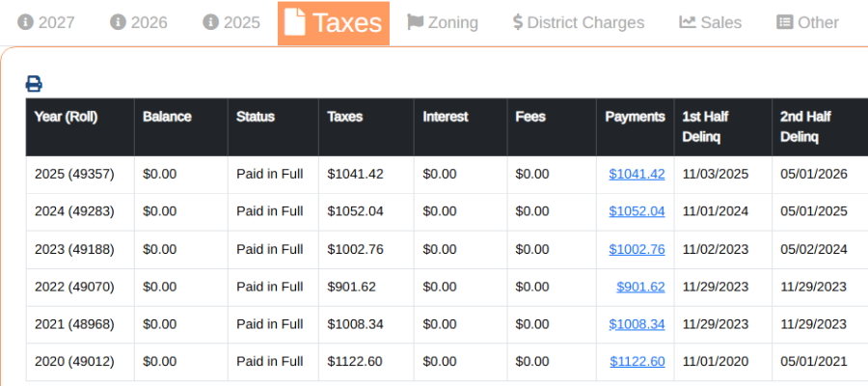Screen dimensions: 868x386
Task: Open the $1041.42 payment link
Action: coord(637,174)
